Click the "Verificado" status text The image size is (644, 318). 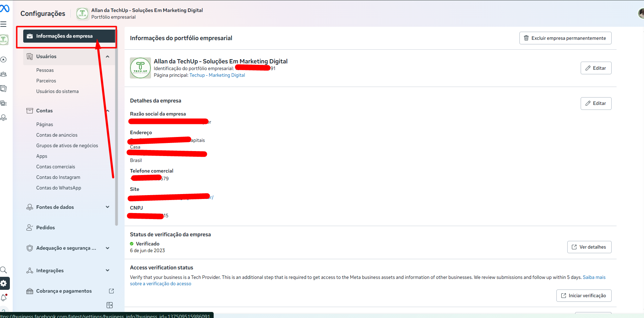click(x=148, y=244)
